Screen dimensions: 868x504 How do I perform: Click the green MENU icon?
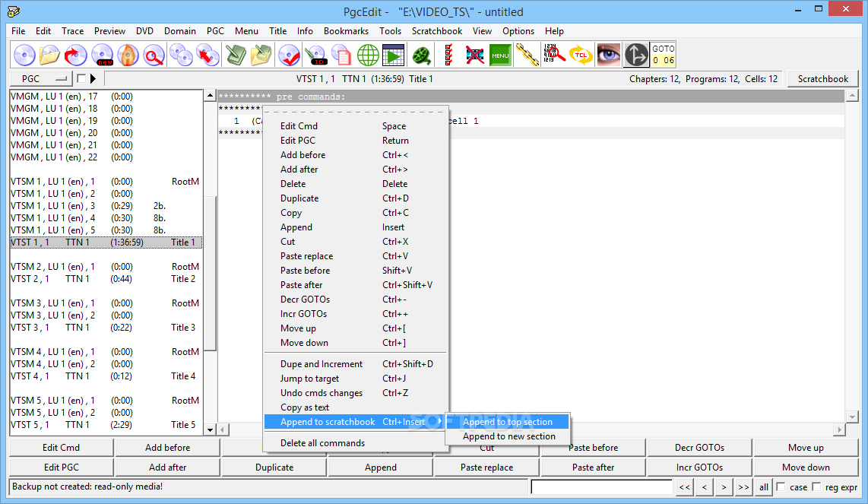coord(500,55)
